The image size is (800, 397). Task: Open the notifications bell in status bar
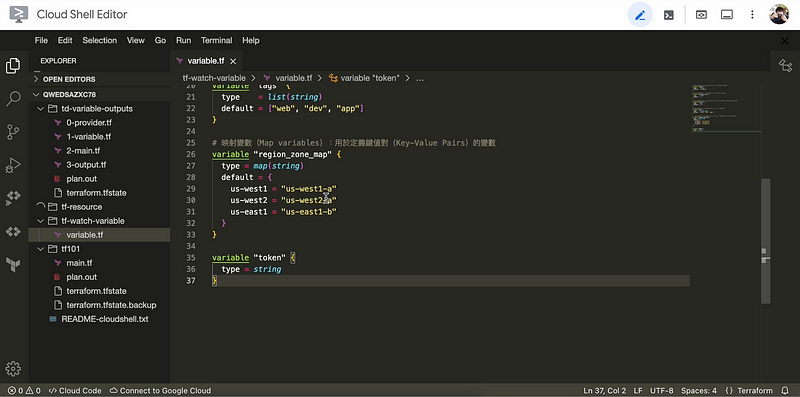tap(785, 391)
